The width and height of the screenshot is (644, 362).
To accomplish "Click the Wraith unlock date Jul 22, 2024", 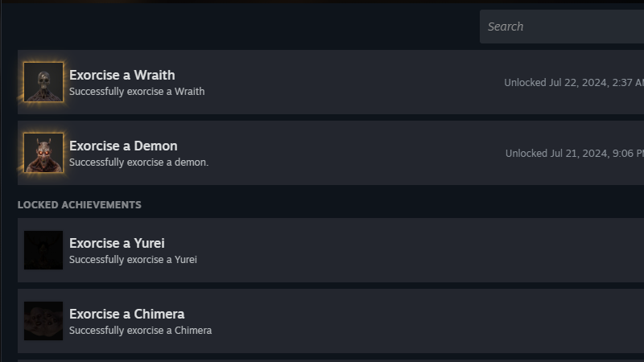I will (574, 83).
